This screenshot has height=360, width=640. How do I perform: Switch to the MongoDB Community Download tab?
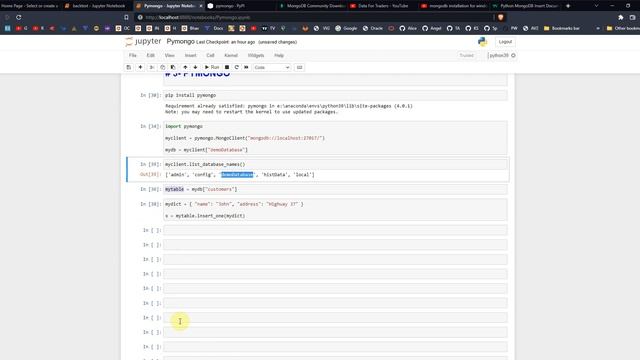pyautogui.click(x=311, y=6)
